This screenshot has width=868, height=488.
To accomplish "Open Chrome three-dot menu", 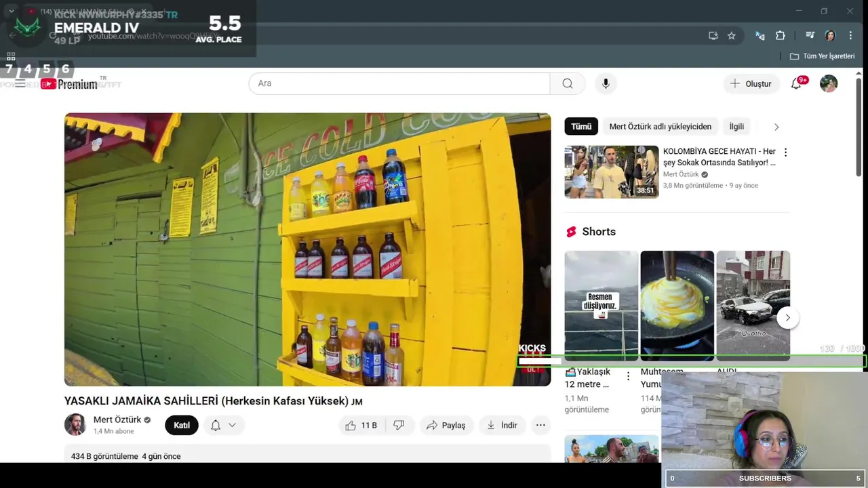I will click(851, 35).
